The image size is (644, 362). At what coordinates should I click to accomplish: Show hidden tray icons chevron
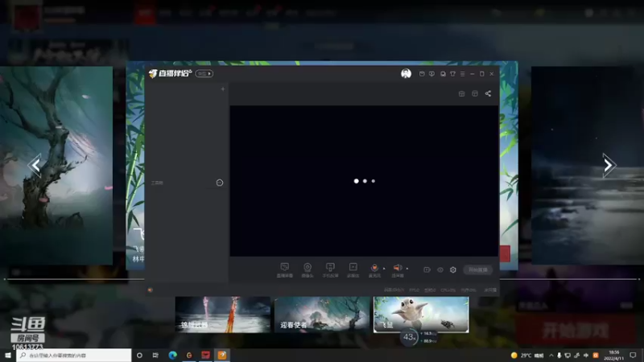tap(551, 356)
